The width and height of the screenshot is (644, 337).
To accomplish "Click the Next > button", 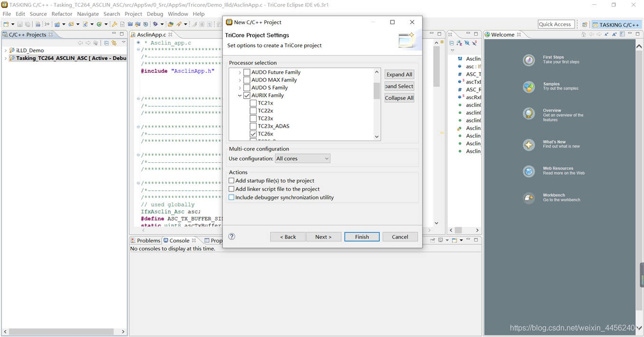I will click(x=323, y=237).
